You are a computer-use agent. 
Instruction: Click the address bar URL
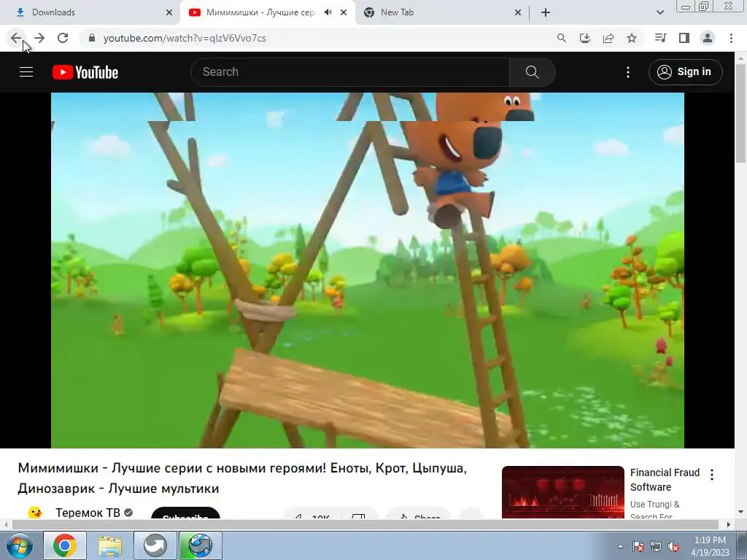185,38
